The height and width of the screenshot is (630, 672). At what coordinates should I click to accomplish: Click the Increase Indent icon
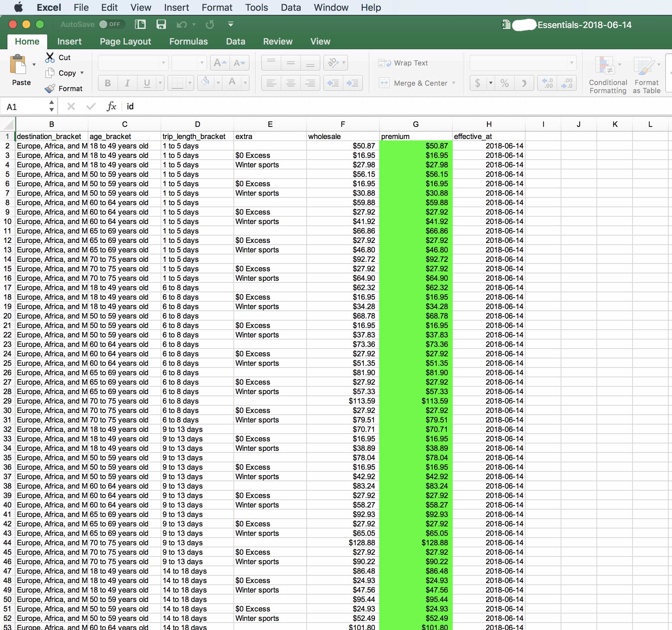click(x=353, y=83)
